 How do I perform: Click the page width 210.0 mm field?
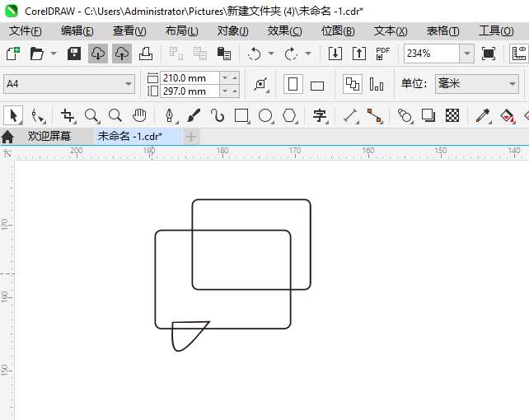190,77
